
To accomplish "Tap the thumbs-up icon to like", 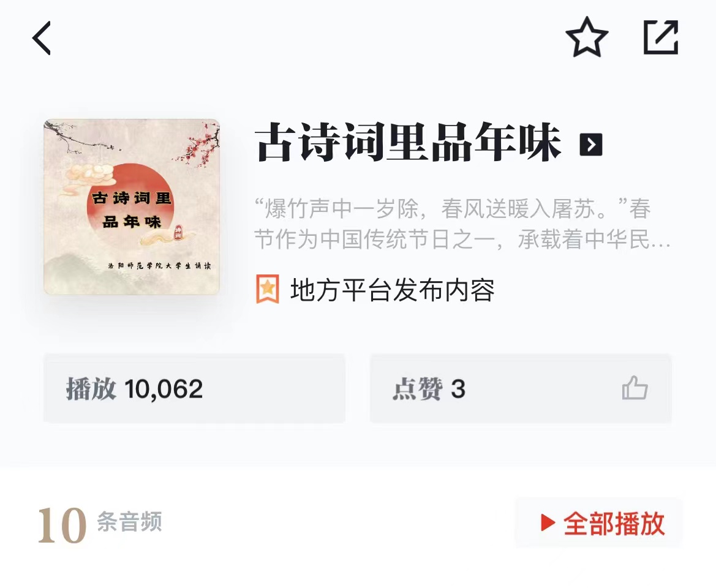I will coord(635,388).
